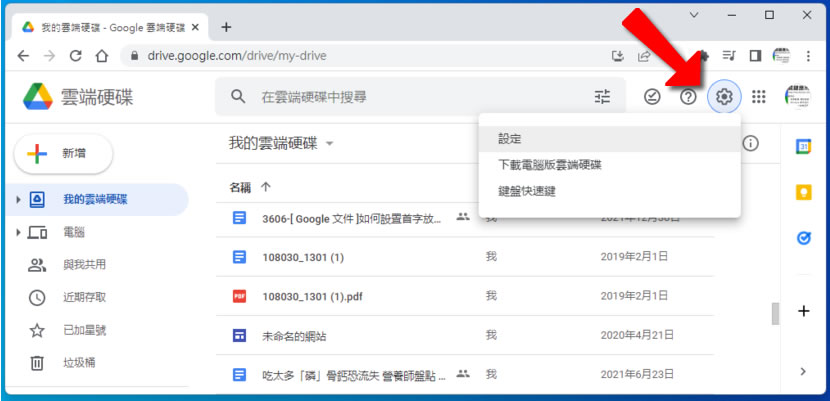
Task: Click the 2021年6月23日 date cell
Action: tap(637, 375)
